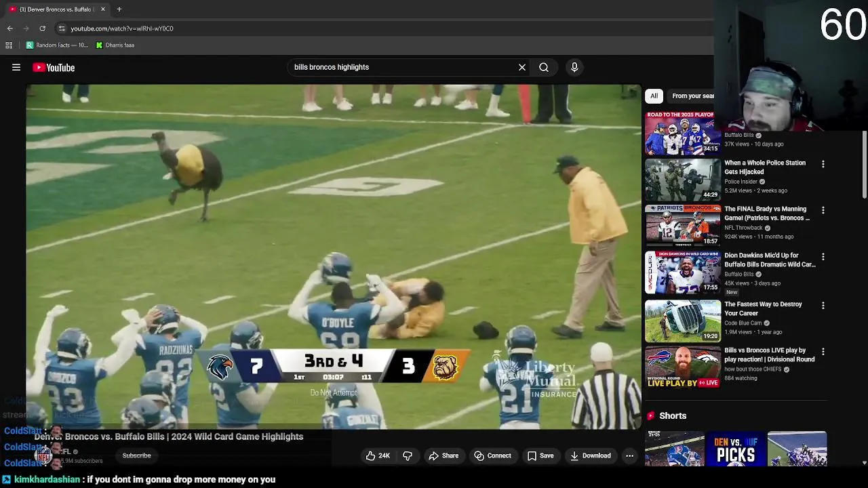Click the 'kimkhardashian' chat username
Image resolution: width=868 pixels, height=488 pixels.
click(47, 479)
